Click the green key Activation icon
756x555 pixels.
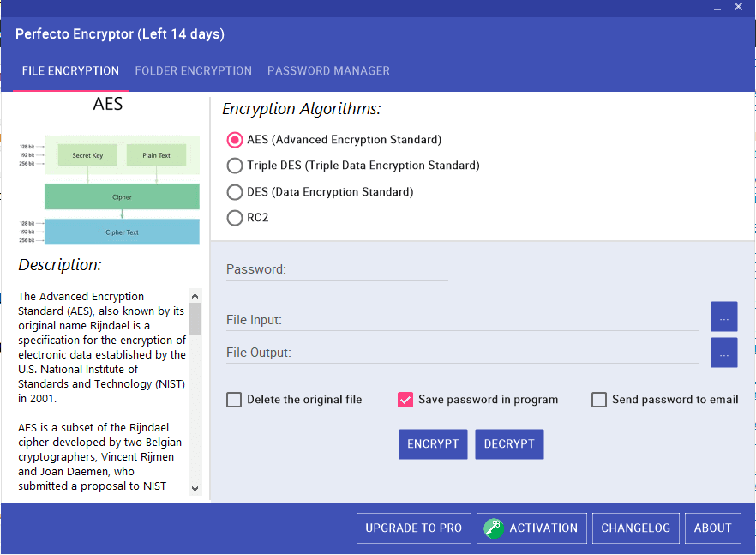493,528
